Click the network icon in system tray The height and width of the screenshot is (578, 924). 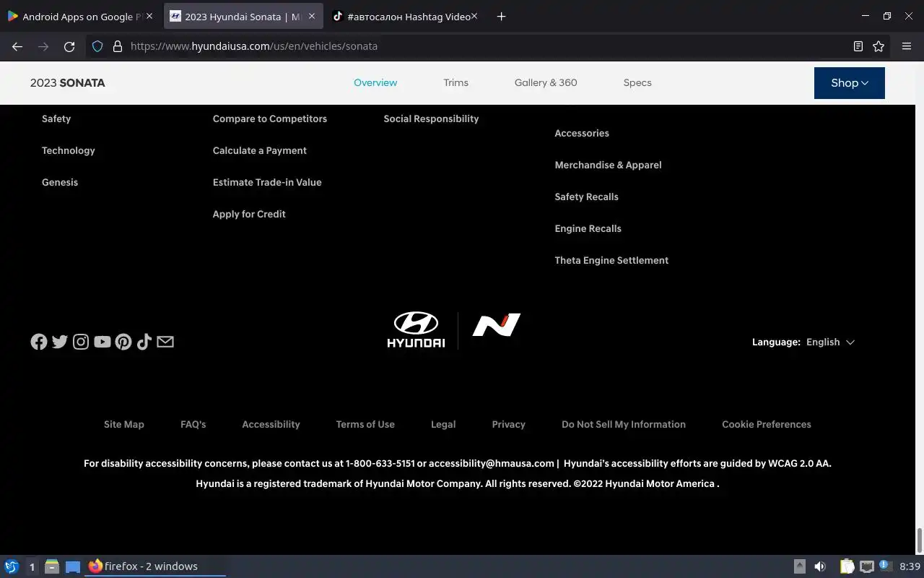coord(867,566)
